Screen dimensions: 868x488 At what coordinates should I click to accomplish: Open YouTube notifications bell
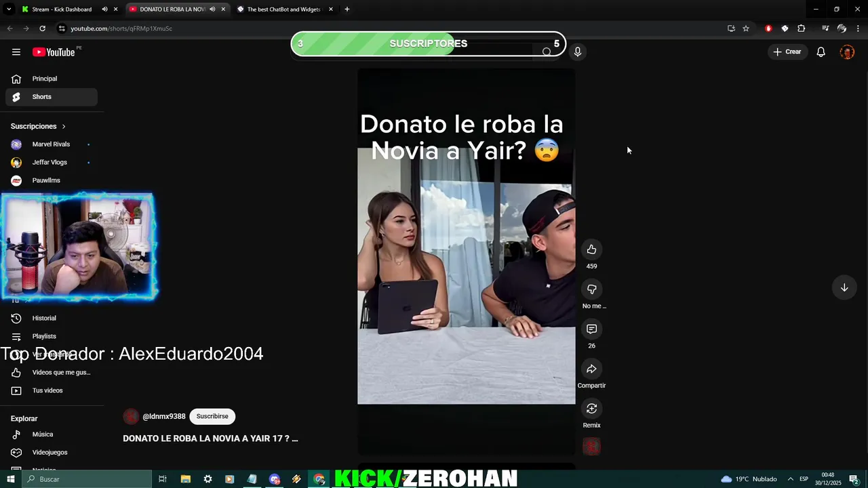[821, 52]
